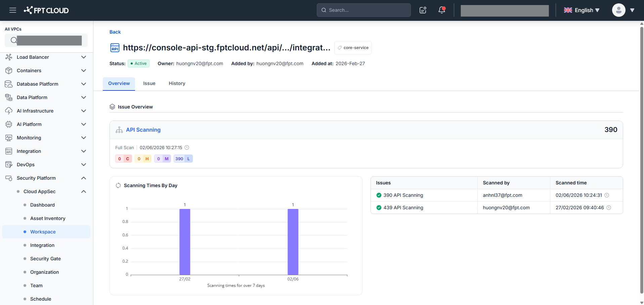Click the DevOps icon
The width and height of the screenshot is (644, 305).
pos(9,165)
